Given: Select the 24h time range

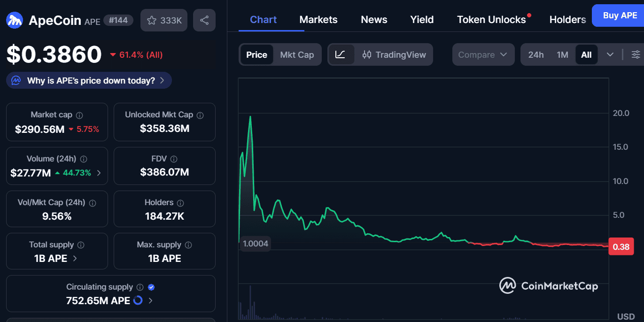Looking at the screenshot, I should click(x=535, y=54).
